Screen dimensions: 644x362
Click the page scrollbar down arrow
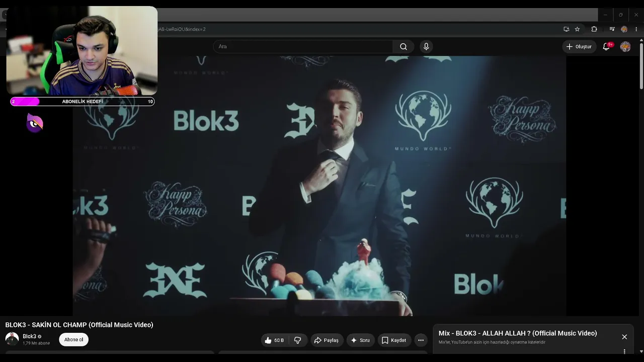(x=641, y=351)
